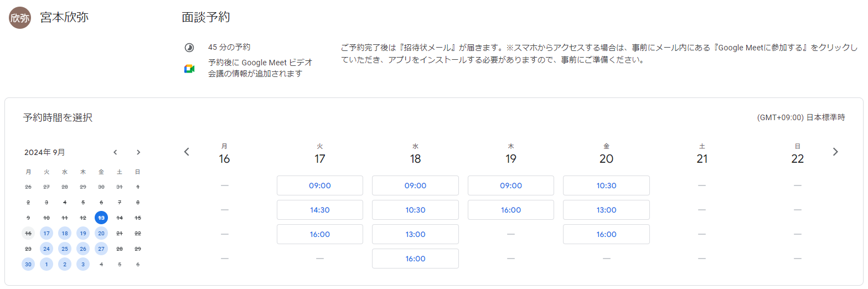The image size is (868, 289).
Task: Pick September 25 in mini calendar
Action: click(65, 249)
